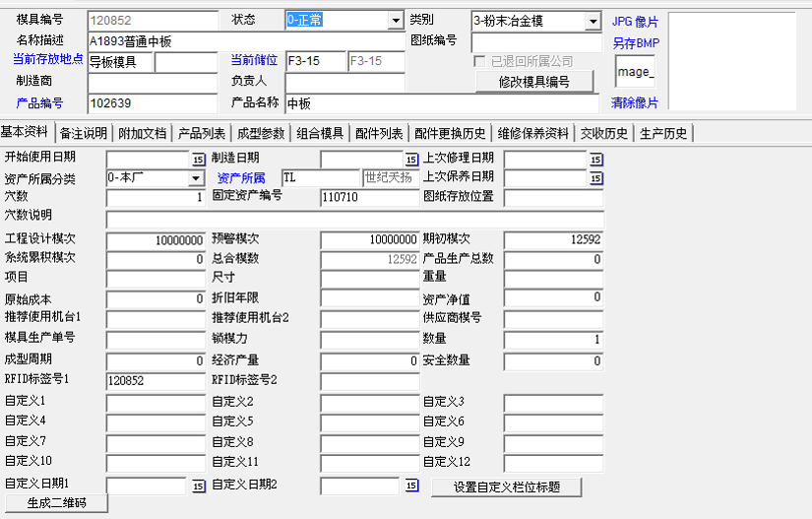The height and width of the screenshot is (519, 812).
Task: Click the JPG 像片 link
Action: pyautogui.click(x=635, y=22)
